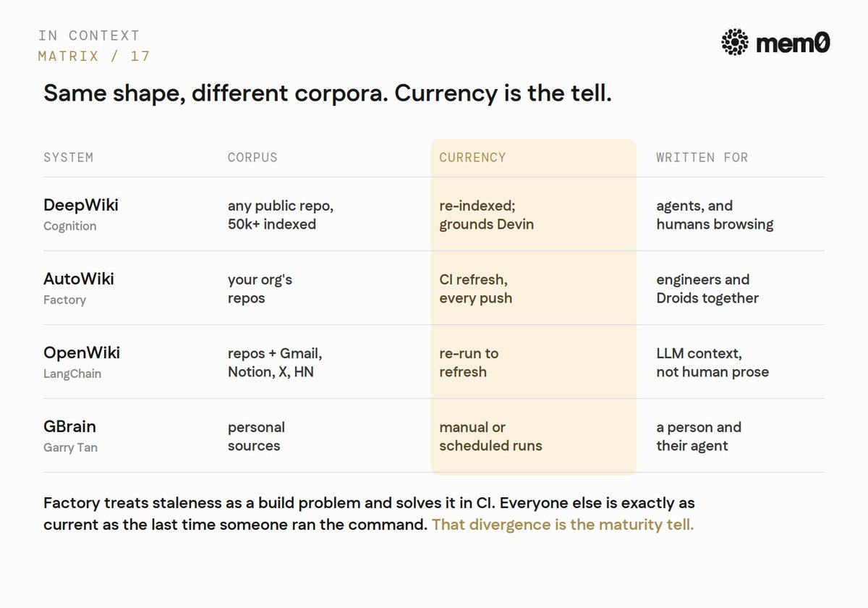Screen dimensions: 868x608
Task: Click the DeepWiki system name
Action: click(81, 205)
